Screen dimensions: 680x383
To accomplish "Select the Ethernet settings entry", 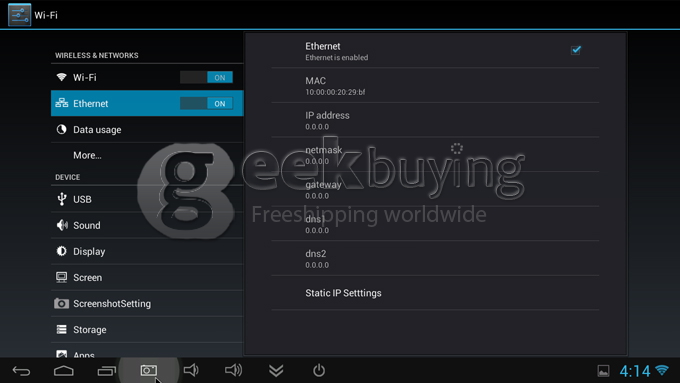I will (147, 103).
